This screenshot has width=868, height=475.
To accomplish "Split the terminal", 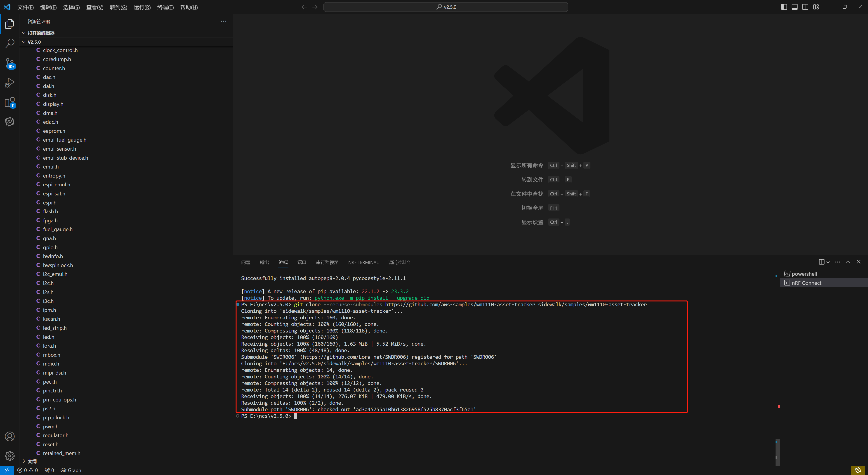I will (821, 262).
